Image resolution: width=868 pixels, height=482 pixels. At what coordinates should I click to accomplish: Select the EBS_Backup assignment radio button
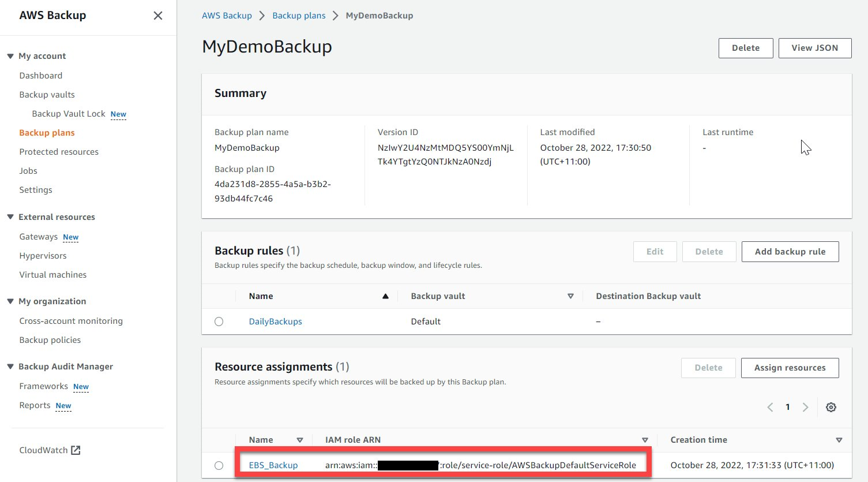(219, 465)
